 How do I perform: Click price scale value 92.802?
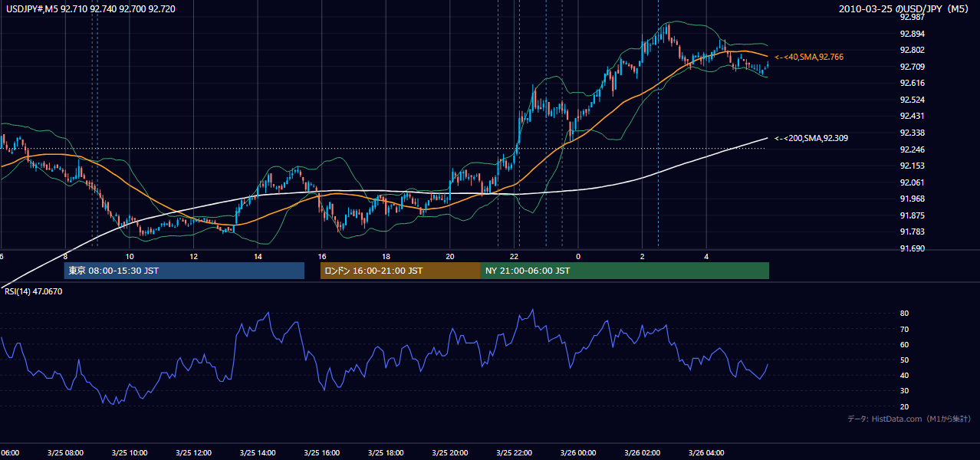[912, 50]
